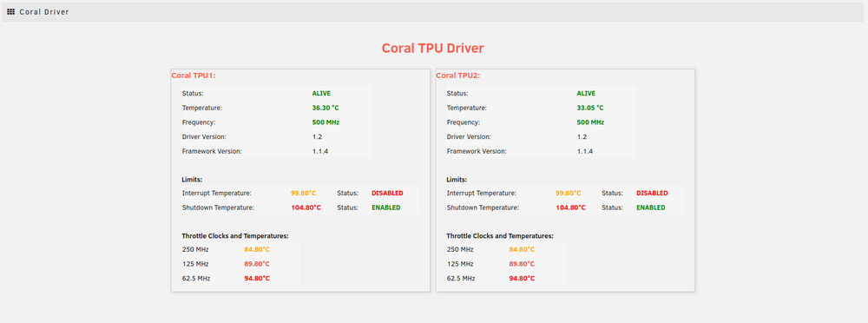Viewport: 868px width, 323px height.
Task: Click TPU1 125 MHz throttle clock
Action: 195,264
